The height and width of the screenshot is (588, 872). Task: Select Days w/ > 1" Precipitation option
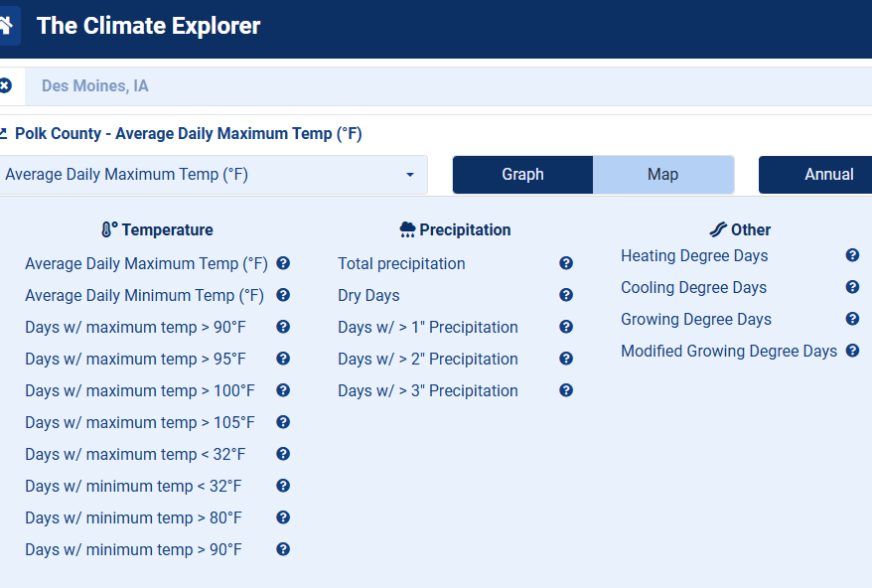click(x=427, y=327)
